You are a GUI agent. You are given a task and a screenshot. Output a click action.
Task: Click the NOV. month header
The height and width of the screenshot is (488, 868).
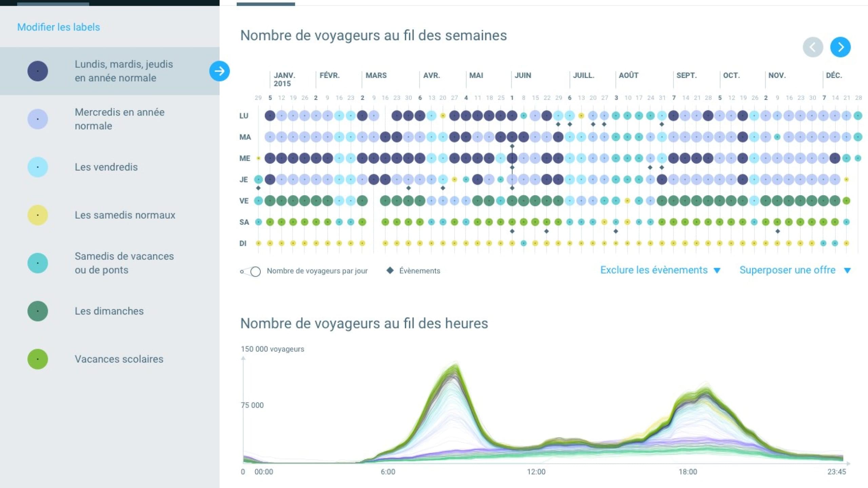click(777, 75)
